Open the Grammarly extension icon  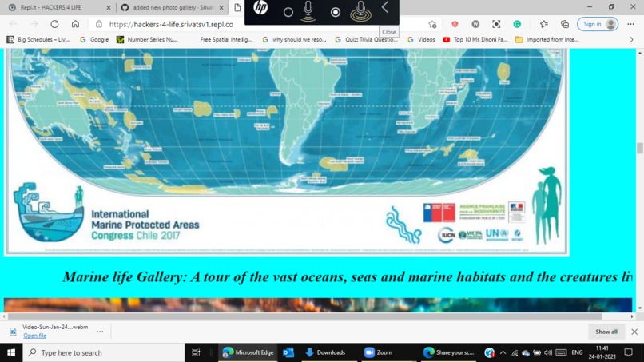coord(517,24)
